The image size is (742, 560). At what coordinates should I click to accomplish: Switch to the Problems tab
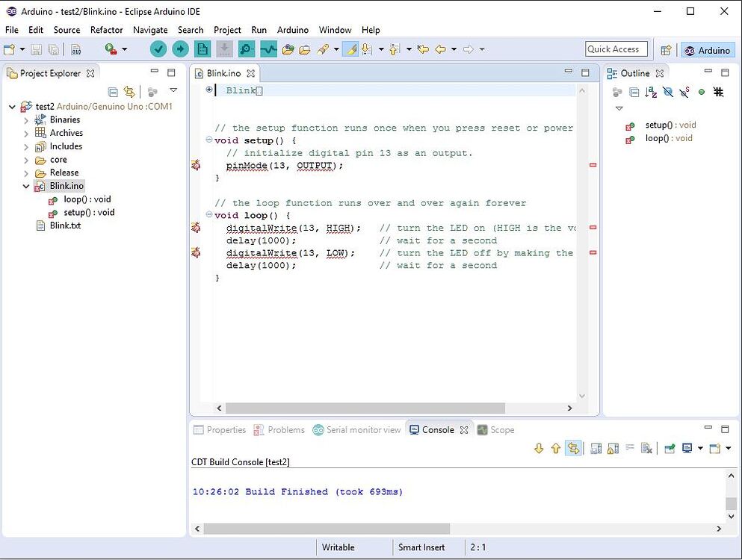[x=285, y=429]
